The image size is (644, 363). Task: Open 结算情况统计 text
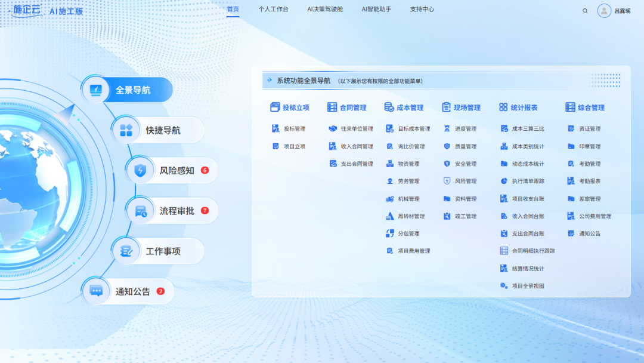[528, 269]
